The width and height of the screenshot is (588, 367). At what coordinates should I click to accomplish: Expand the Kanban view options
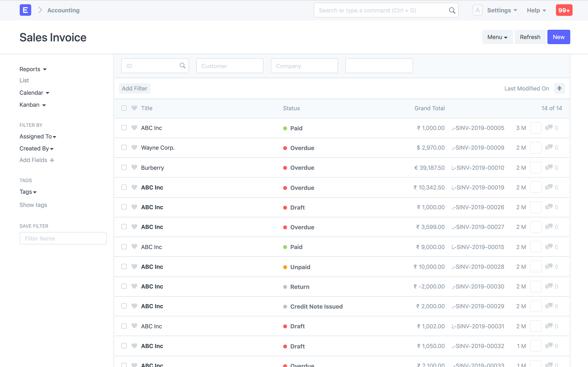point(33,105)
